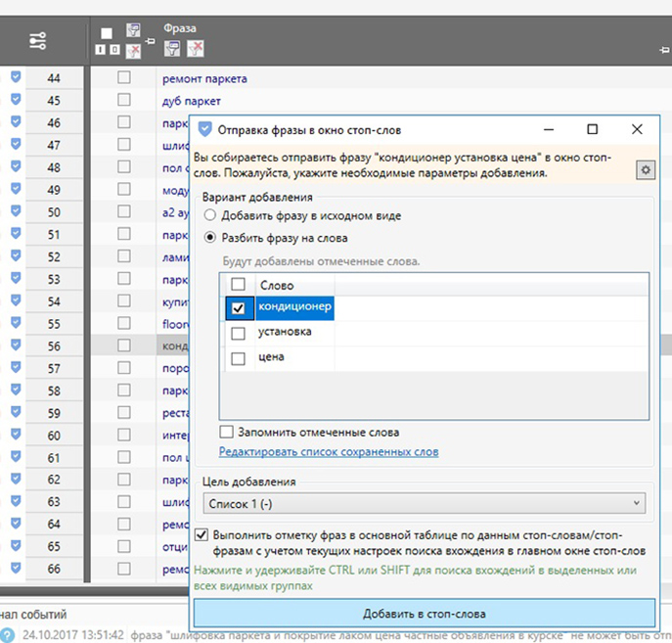Clear the checkbox column filter (red X funnel)
Screen dimensions: 672x643
click(133, 52)
